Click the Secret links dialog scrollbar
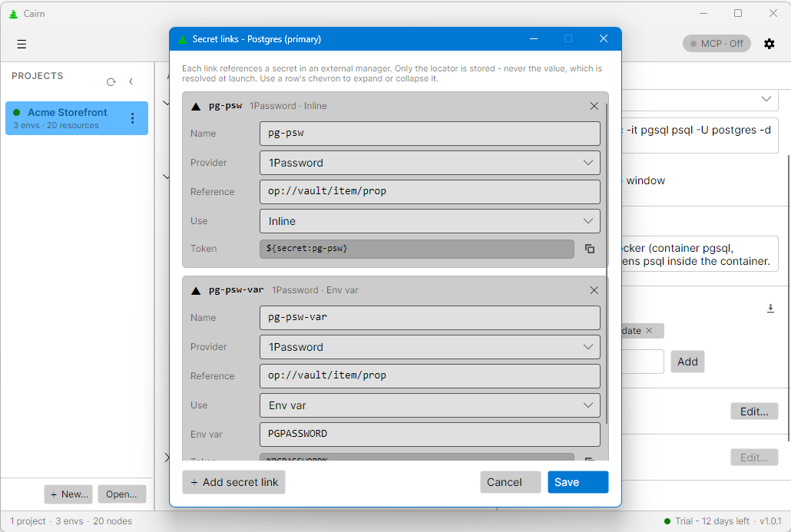This screenshot has height=532, width=791. tap(607, 263)
